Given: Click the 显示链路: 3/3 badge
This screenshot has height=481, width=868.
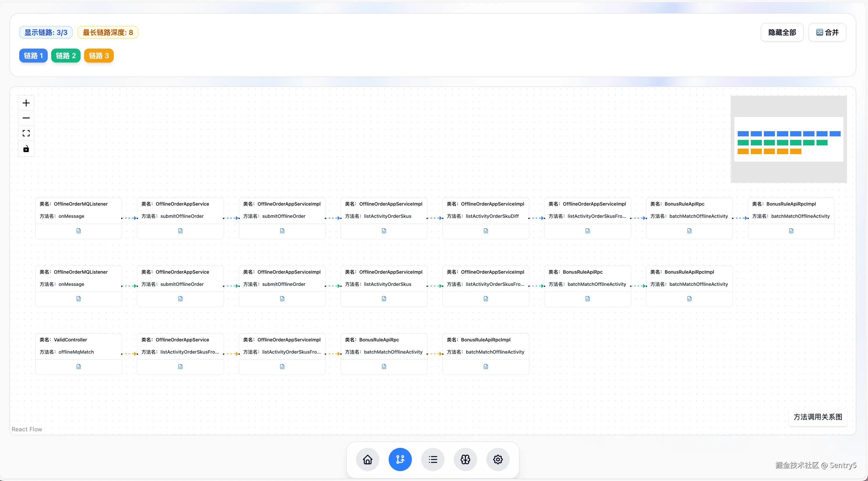Looking at the screenshot, I should [46, 32].
